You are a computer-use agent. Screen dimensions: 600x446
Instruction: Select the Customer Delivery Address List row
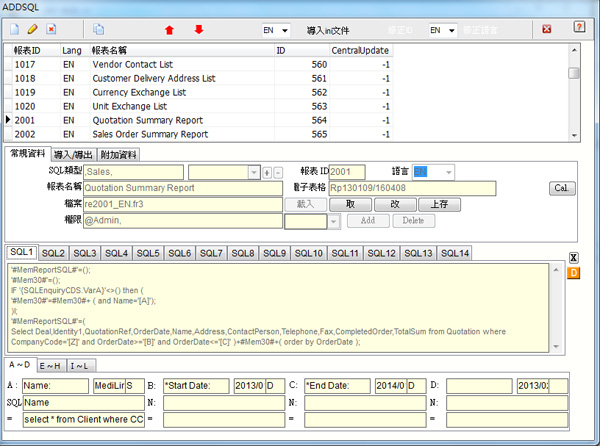(199, 78)
